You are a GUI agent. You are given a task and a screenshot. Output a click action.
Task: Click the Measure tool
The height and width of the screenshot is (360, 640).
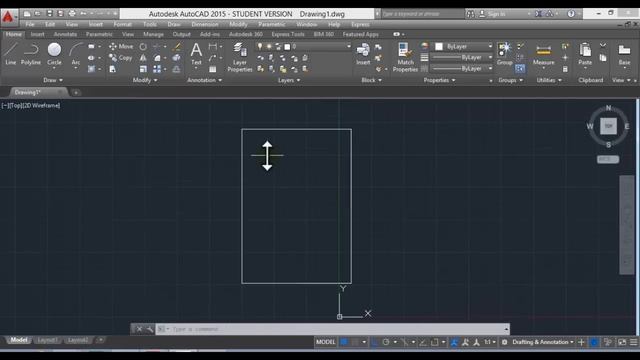pyautogui.click(x=544, y=54)
